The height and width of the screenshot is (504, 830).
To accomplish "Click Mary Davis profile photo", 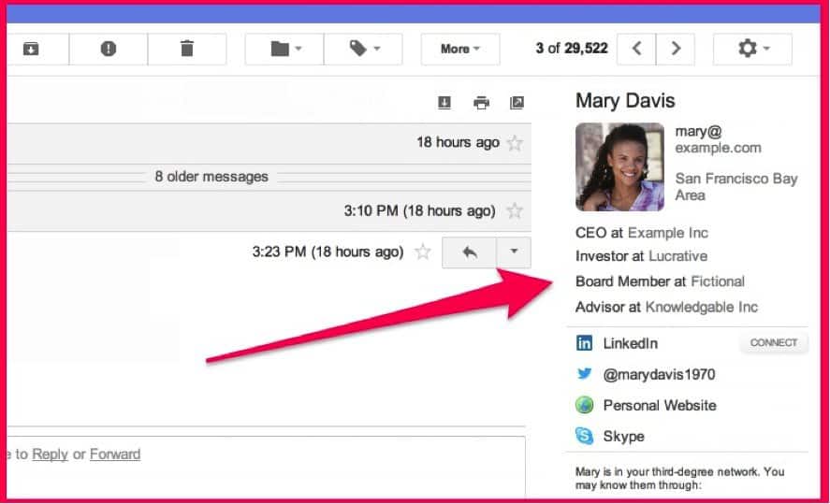I will tap(619, 167).
